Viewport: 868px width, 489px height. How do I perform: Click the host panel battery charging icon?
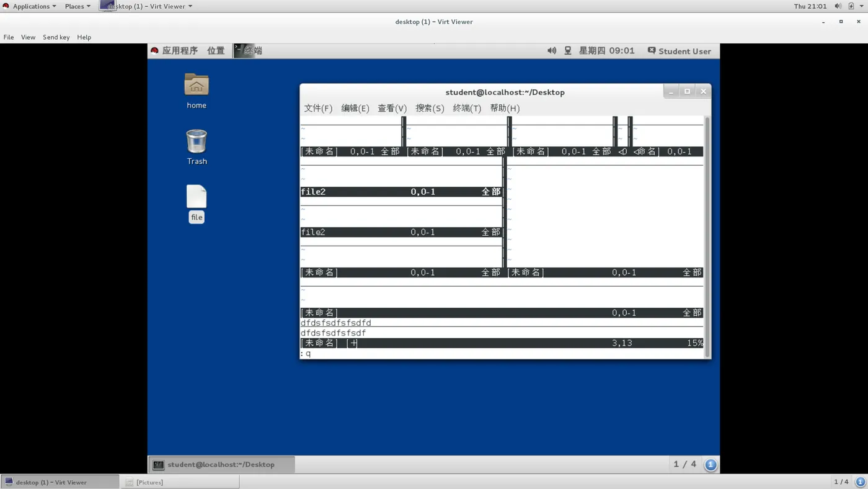pyautogui.click(x=851, y=6)
